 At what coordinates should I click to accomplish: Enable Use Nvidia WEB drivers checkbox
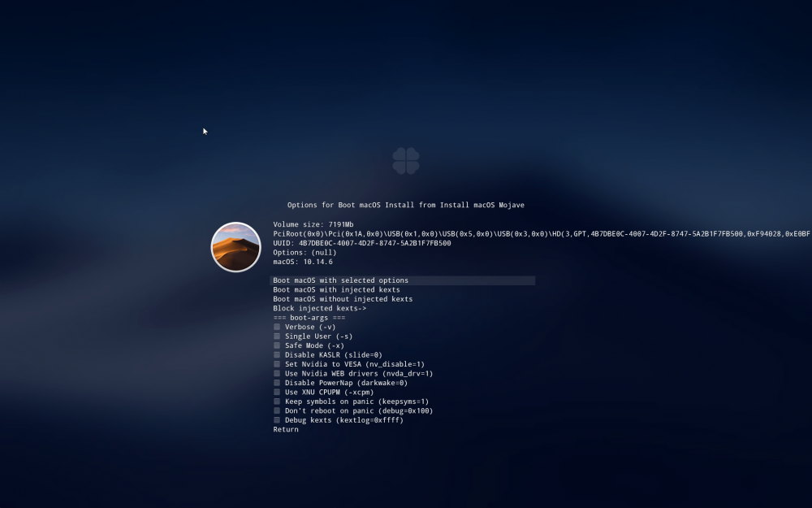click(x=277, y=374)
